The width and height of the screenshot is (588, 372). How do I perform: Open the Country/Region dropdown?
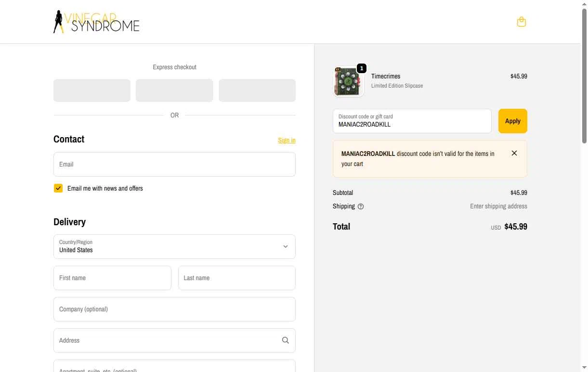[174, 246]
